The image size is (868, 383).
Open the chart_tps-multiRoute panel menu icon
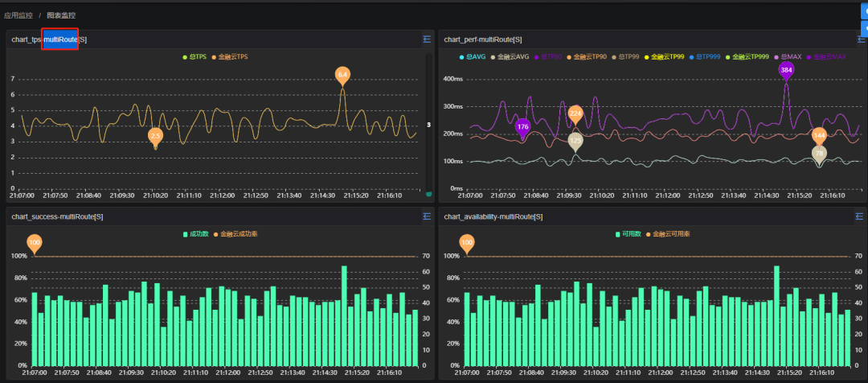pos(426,39)
